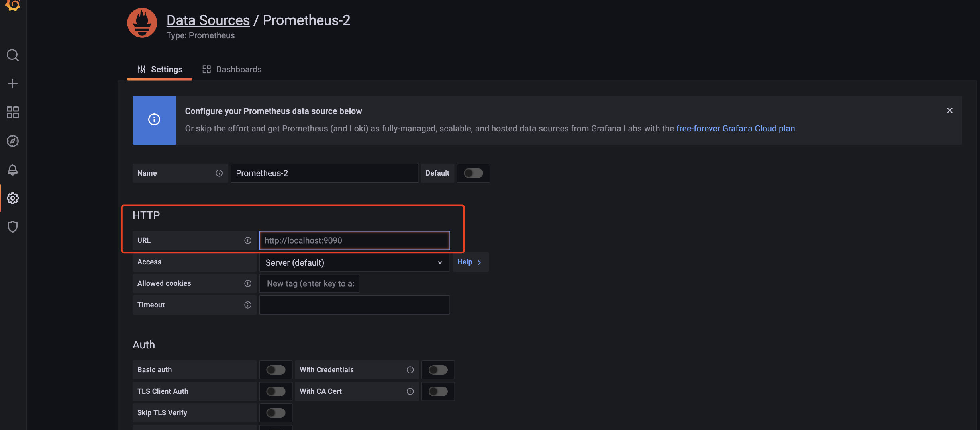This screenshot has width=980, height=430.
Task: Toggle the Skip TLS Verify switch
Action: pyautogui.click(x=275, y=412)
